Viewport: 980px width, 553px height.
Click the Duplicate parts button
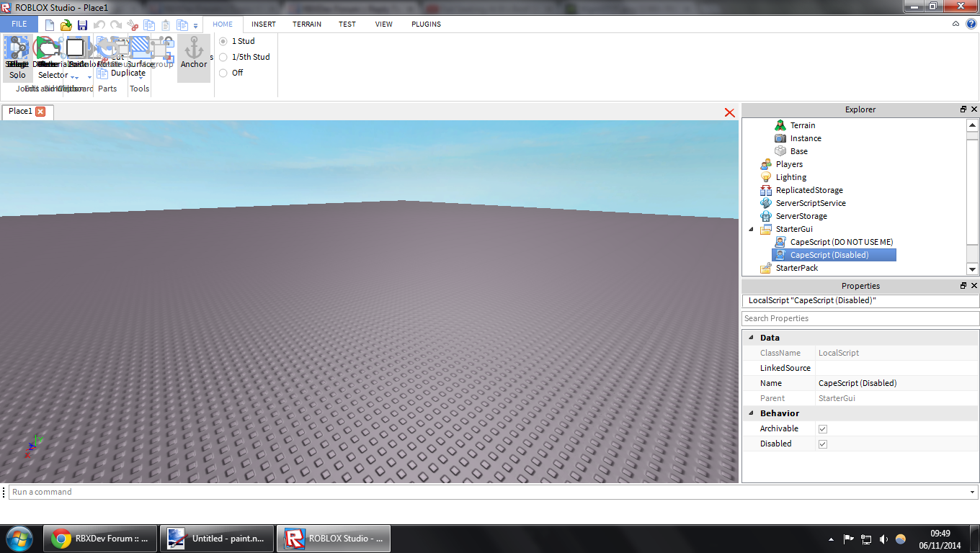[122, 73]
